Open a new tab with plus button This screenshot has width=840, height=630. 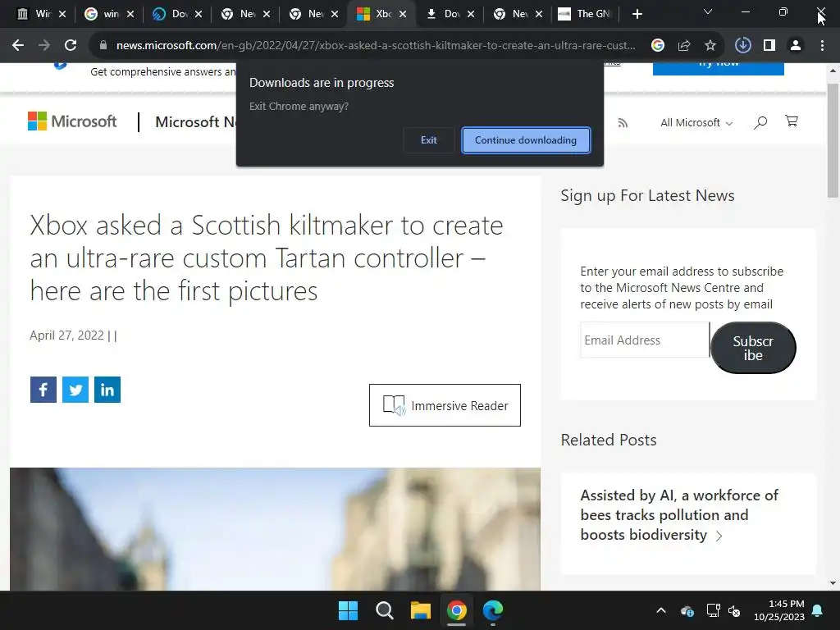click(x=637, y=15)
